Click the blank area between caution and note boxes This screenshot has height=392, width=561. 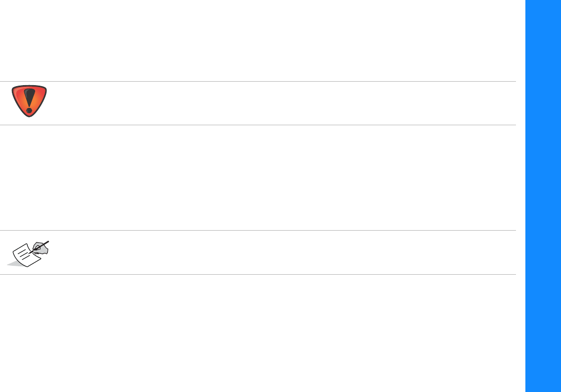257,177
